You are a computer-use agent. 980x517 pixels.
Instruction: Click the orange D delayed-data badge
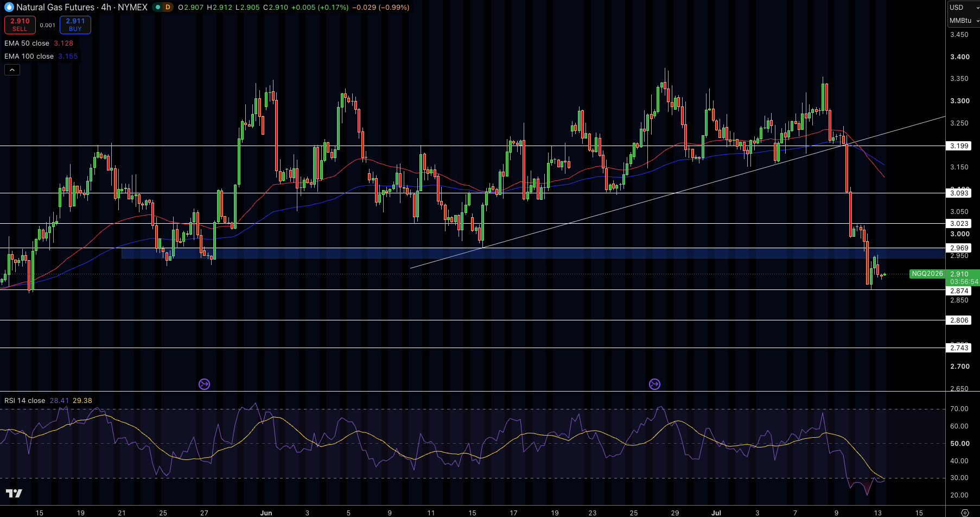coord(168,7)
